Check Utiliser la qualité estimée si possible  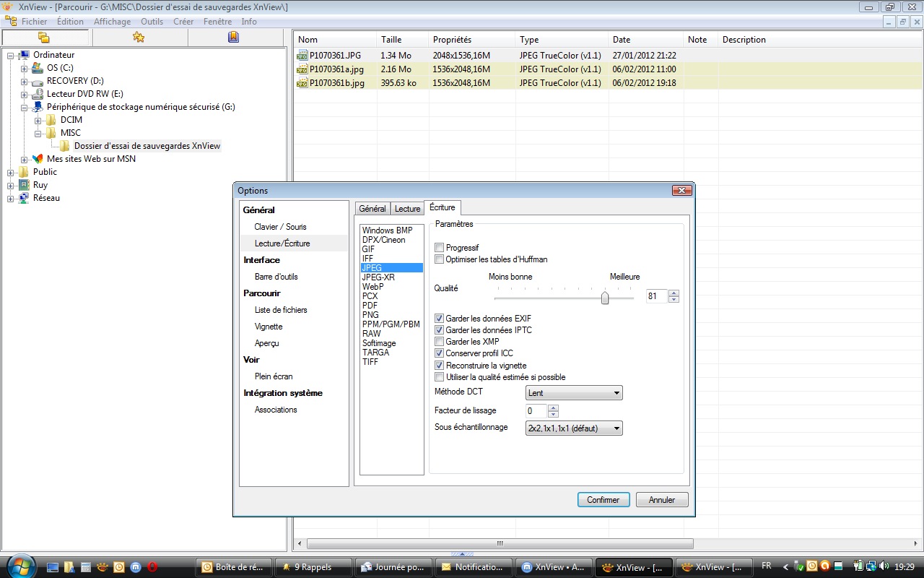(440, 377)
